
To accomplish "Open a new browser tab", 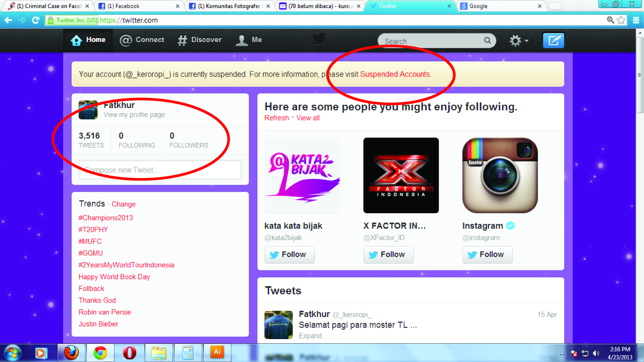I will click(x=555, y=6).
